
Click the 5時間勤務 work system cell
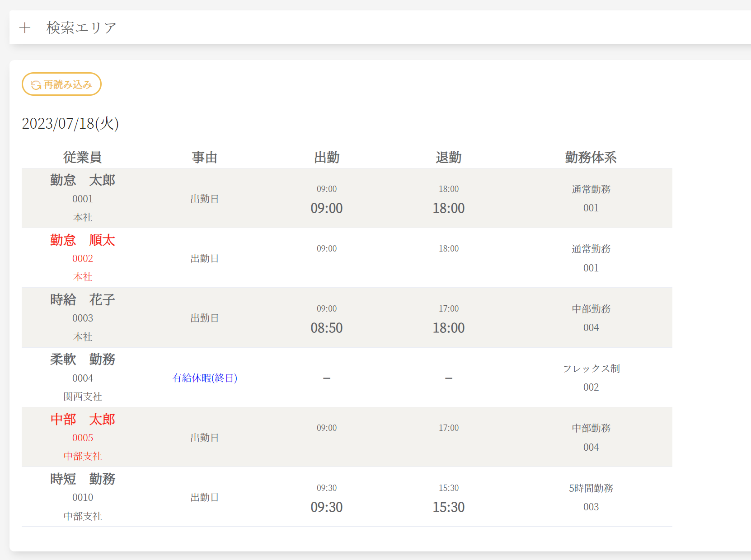pyautogui.click(x=591, y=488)
